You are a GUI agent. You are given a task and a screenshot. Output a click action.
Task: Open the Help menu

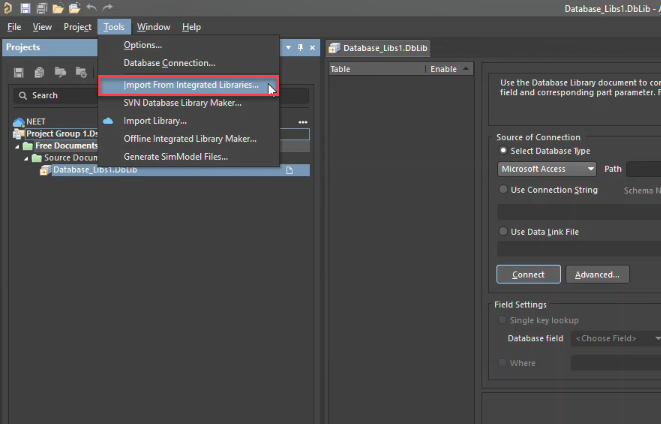pos(191,27)
